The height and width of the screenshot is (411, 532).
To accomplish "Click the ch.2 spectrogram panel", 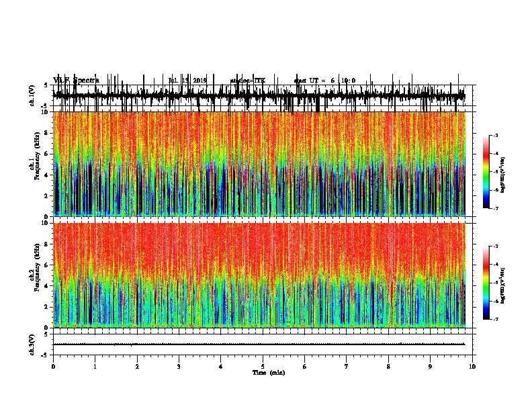I will point(259,275).
